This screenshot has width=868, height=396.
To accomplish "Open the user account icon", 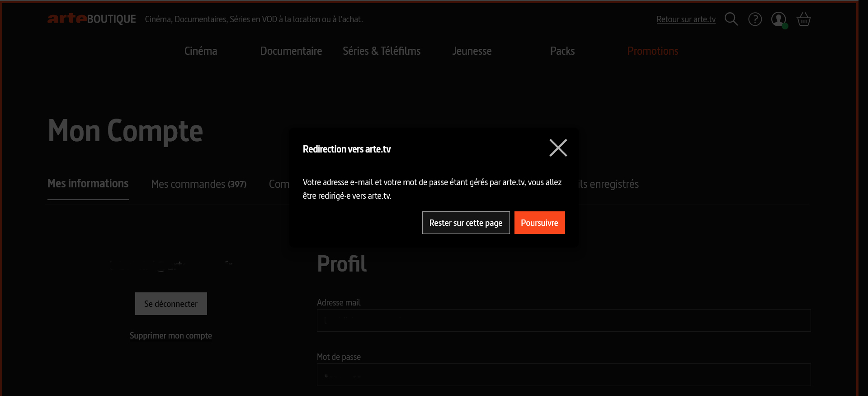I will point(779,19).
